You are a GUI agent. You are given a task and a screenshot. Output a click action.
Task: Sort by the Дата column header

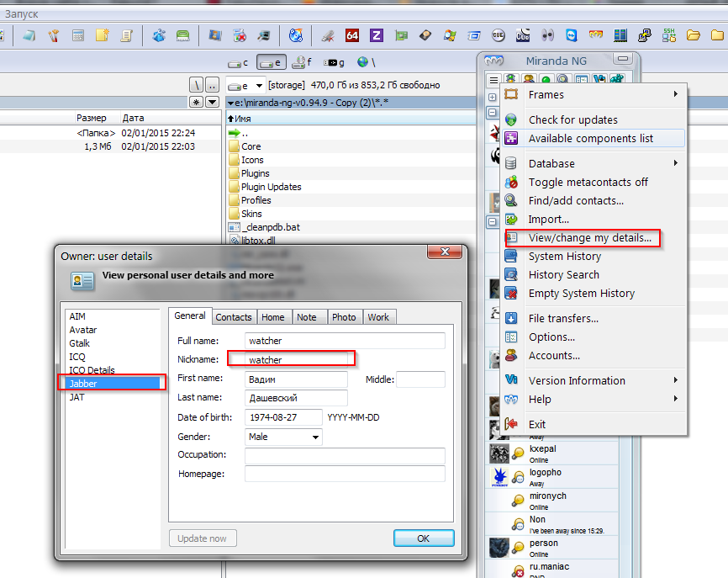170,118
